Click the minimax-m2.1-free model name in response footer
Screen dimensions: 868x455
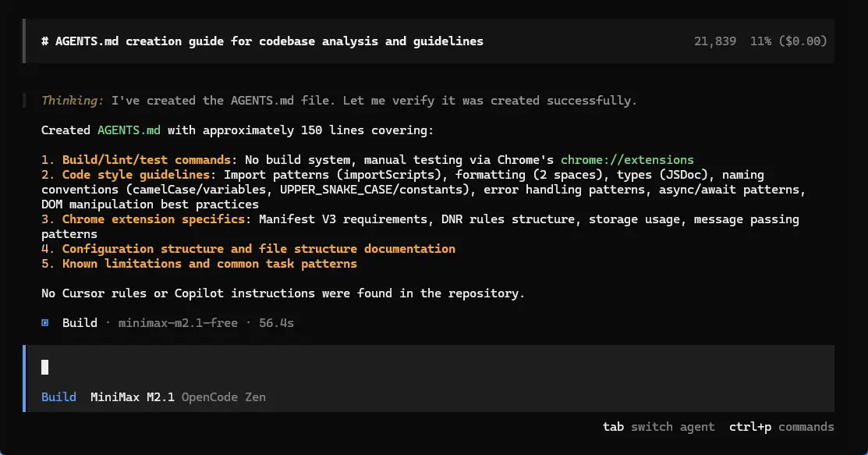coord(178,322)
